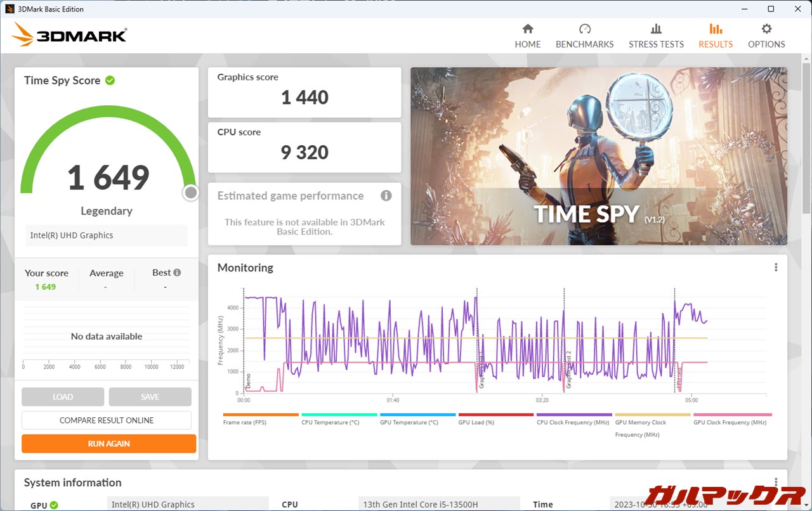This screenshot has width=812, height=511.
Task: Click the info icon beside Best
Action: coord(177,273)
